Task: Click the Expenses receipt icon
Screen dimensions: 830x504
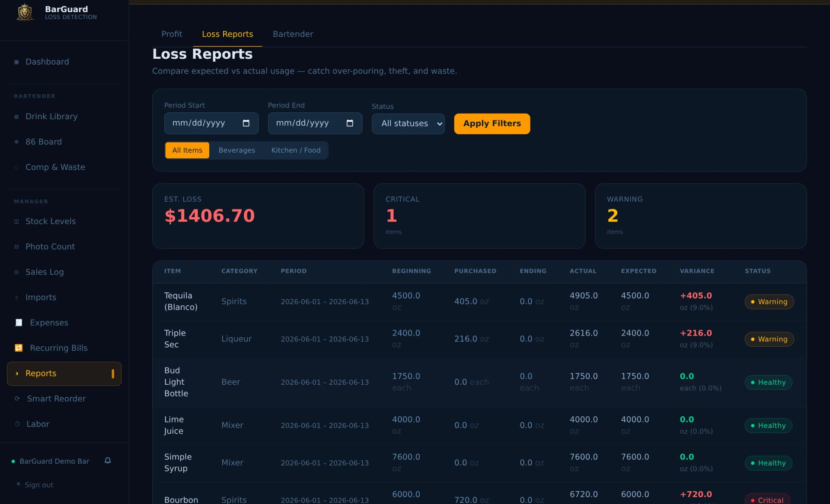Action: click(x=19, y=323)
